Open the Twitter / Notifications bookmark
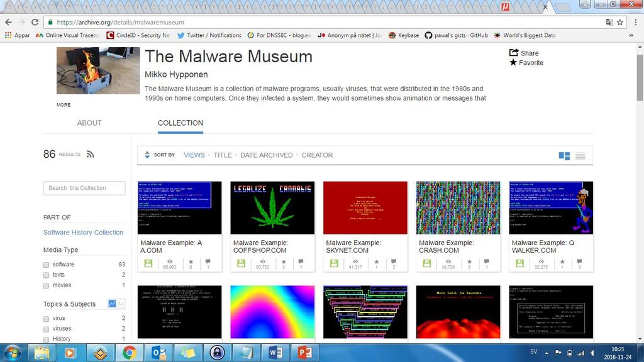644x362 pixels. [209, 35]
